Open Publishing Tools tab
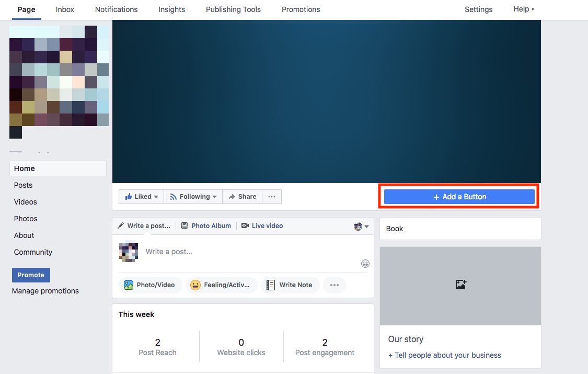This screenshot has height=374, width=588. (233, 9)
